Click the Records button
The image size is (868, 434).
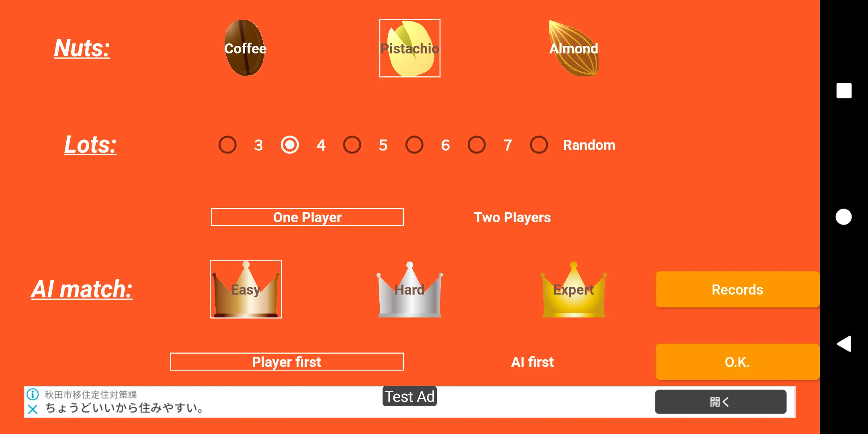[737, 289]
